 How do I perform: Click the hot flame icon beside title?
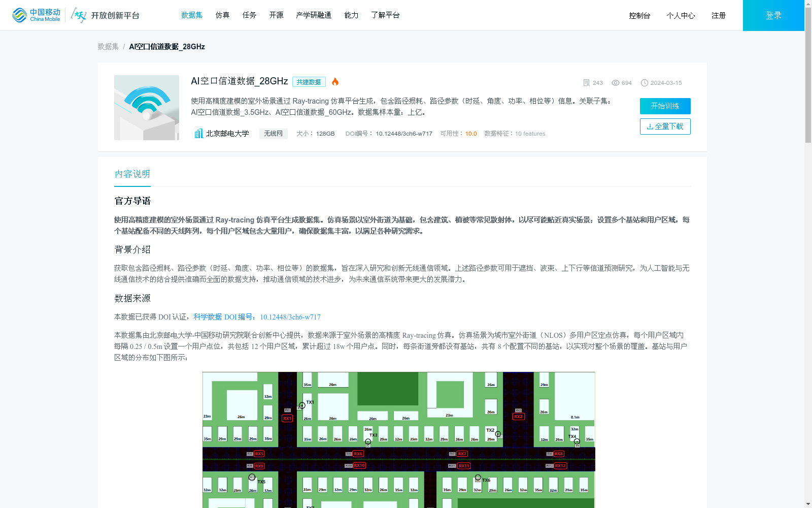(335, 82)
